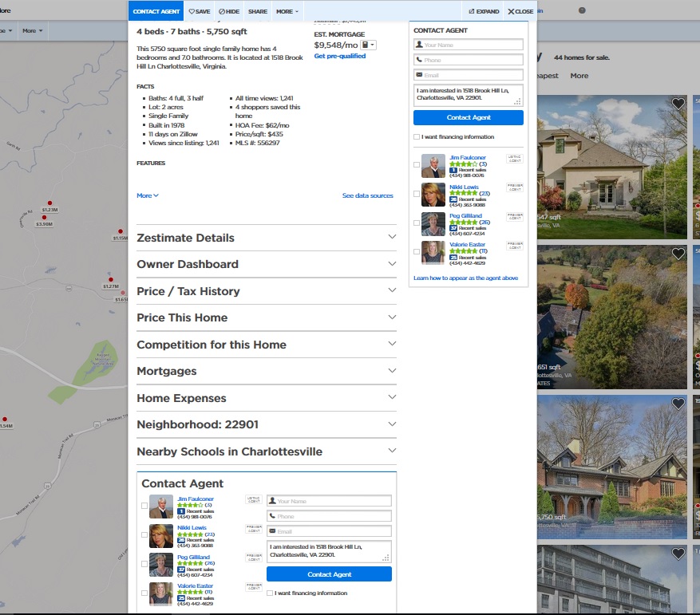Click Learn how to appear as the agent above
Image resolution: width=700 pixels, height=615 pixels.
tap(465, 278)
